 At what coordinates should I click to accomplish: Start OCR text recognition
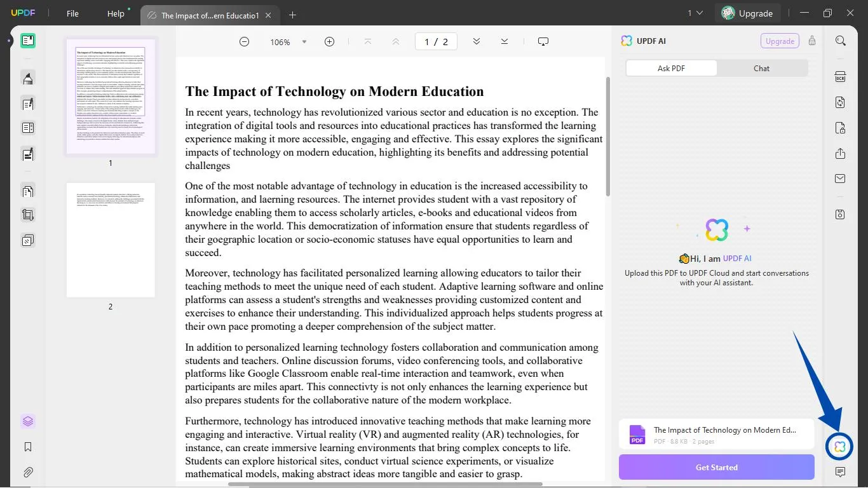tap(840, 76)
